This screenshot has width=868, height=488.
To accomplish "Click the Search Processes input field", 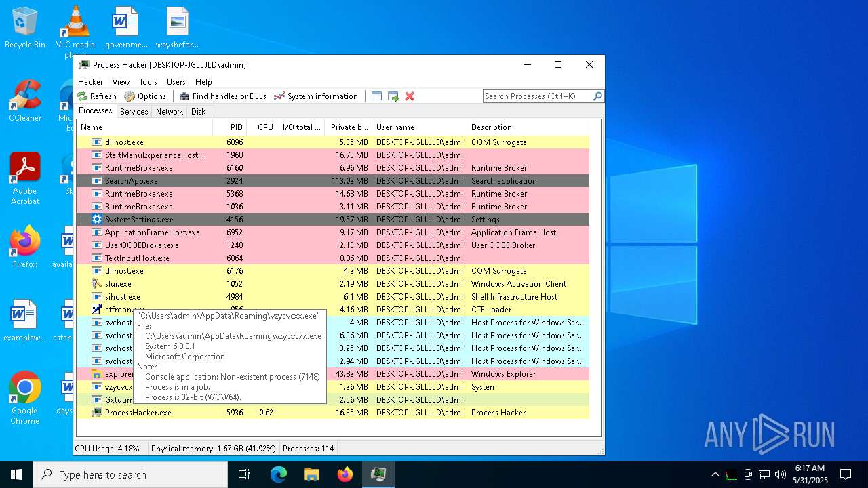I will (537, 96).
